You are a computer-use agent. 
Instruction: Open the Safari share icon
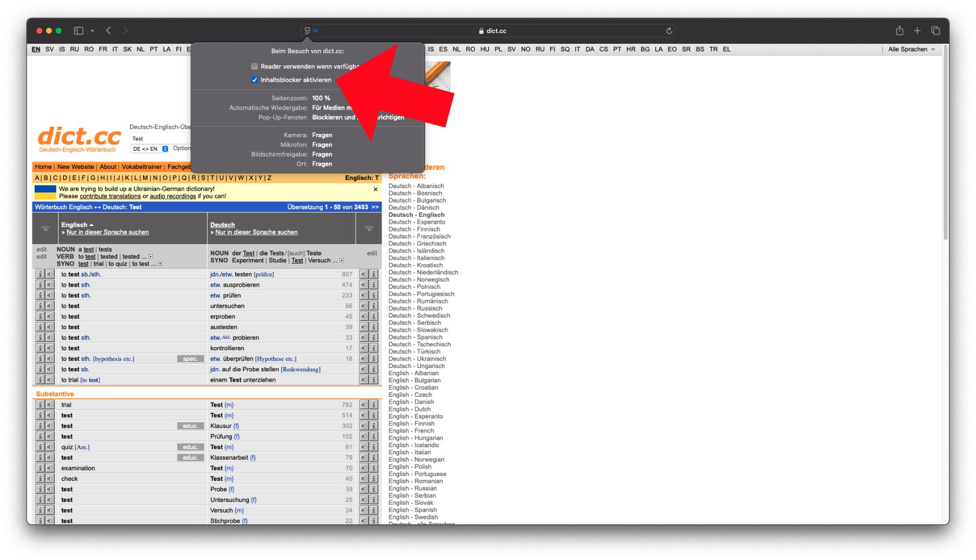click(900, 31)
